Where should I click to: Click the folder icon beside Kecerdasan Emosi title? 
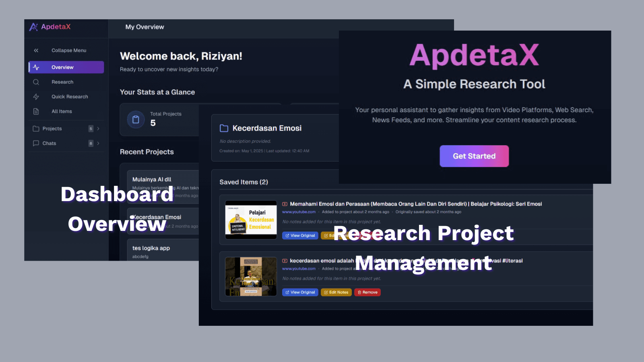pyautogui.click(x=225, y=128)
